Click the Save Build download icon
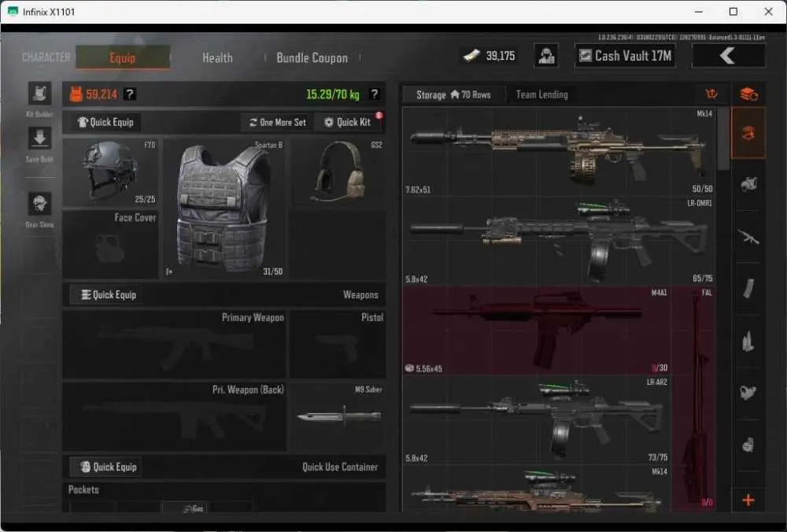Screen dimensions: 787x532 pyautogui.click(x=39, y=139)
